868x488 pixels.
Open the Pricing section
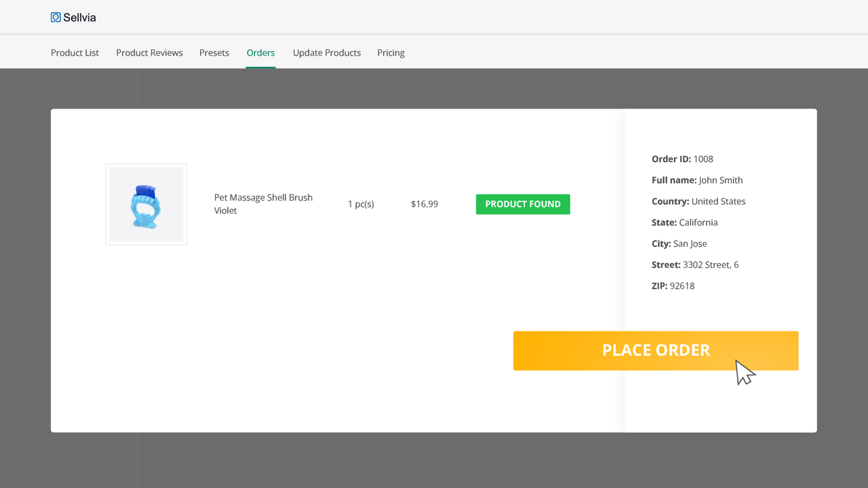pos(391,52)
